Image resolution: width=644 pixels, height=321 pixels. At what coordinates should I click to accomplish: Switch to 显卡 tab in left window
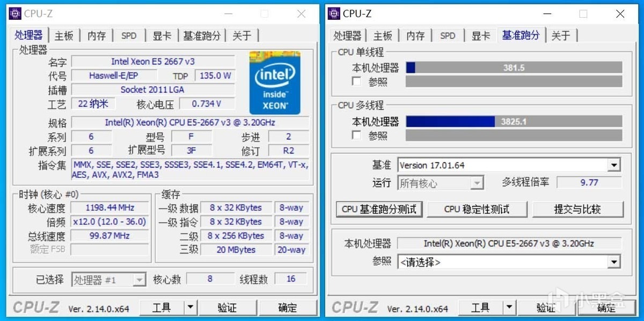point(162,36)
